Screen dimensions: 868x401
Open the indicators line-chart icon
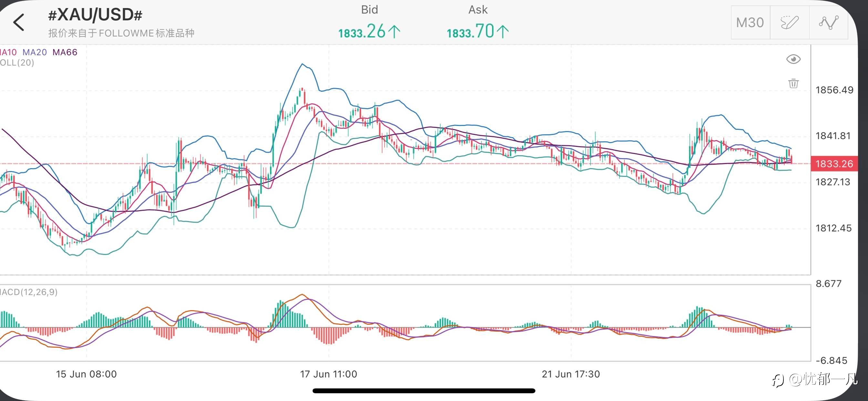pyautogui.click(x=829, y=23)
